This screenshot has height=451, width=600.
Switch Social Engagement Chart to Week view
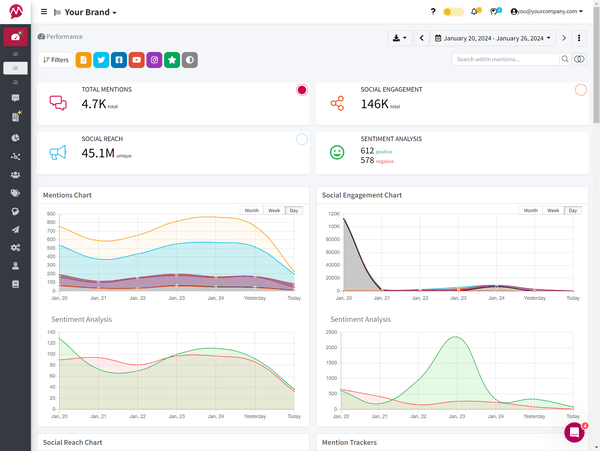553,210
